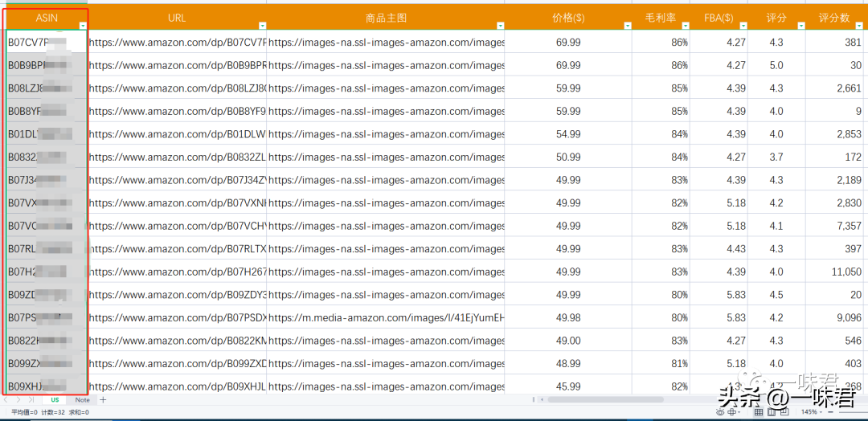This screenshot has width=868, height=421.
Task: Select the rating cell 5.0
Action: 776,65
